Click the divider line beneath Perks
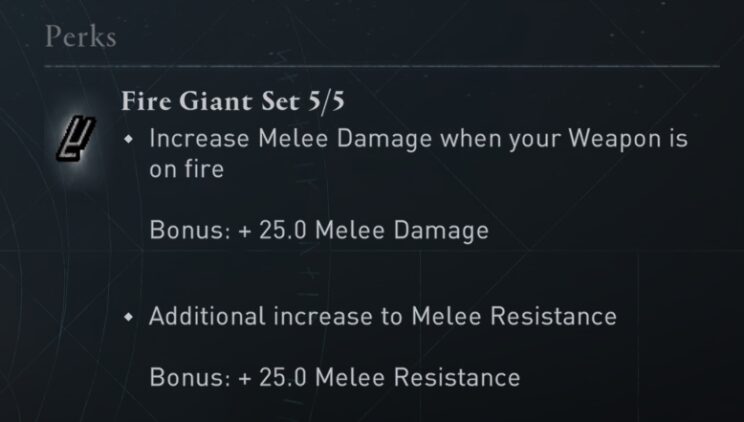744x422 pixels. tap(380, 66)
